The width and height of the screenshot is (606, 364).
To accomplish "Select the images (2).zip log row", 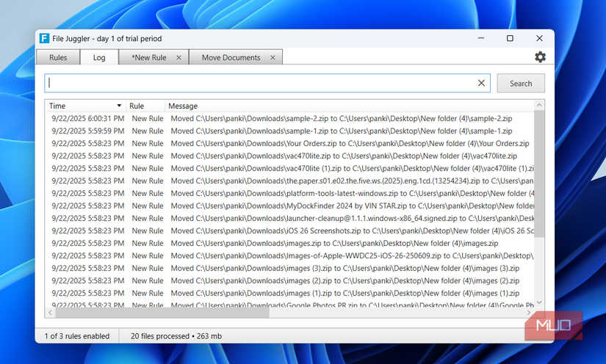I will coord(290,280).
